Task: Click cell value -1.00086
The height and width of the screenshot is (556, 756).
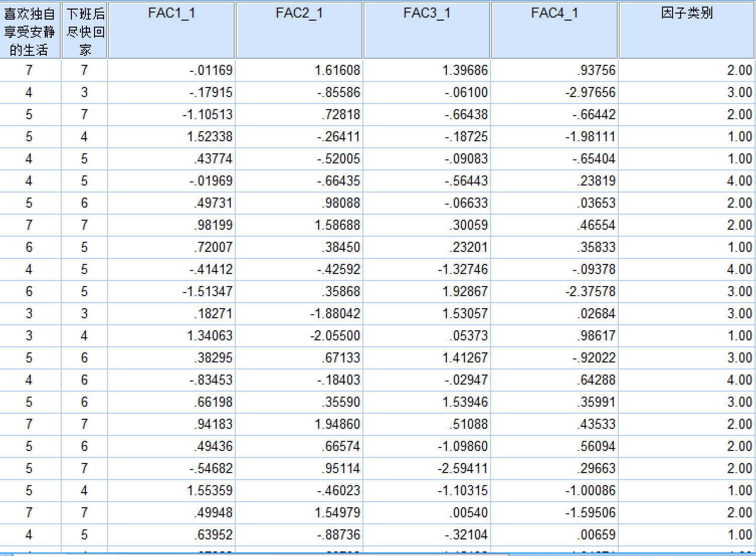Action: coord(591,491)
